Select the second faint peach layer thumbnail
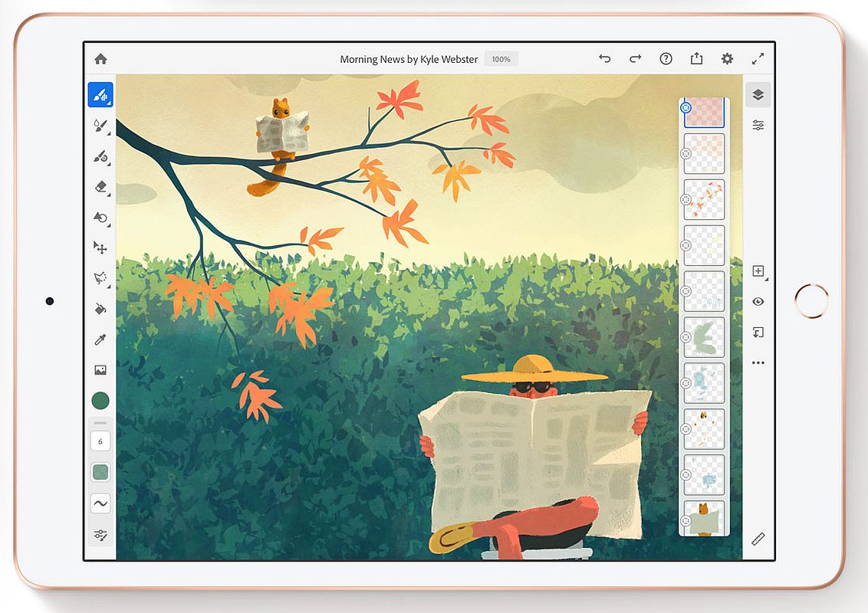Image resolution: width=868 pixels, height=613 pixels. (x=704, y=153)
